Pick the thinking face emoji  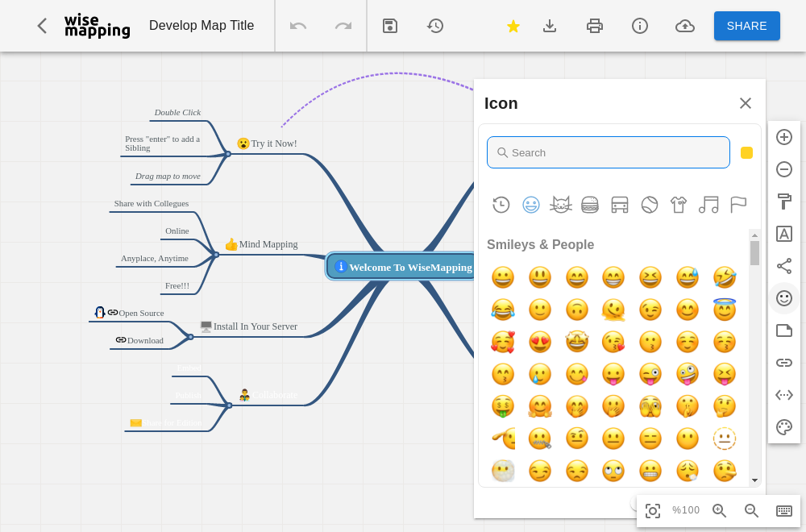point(725,406)
